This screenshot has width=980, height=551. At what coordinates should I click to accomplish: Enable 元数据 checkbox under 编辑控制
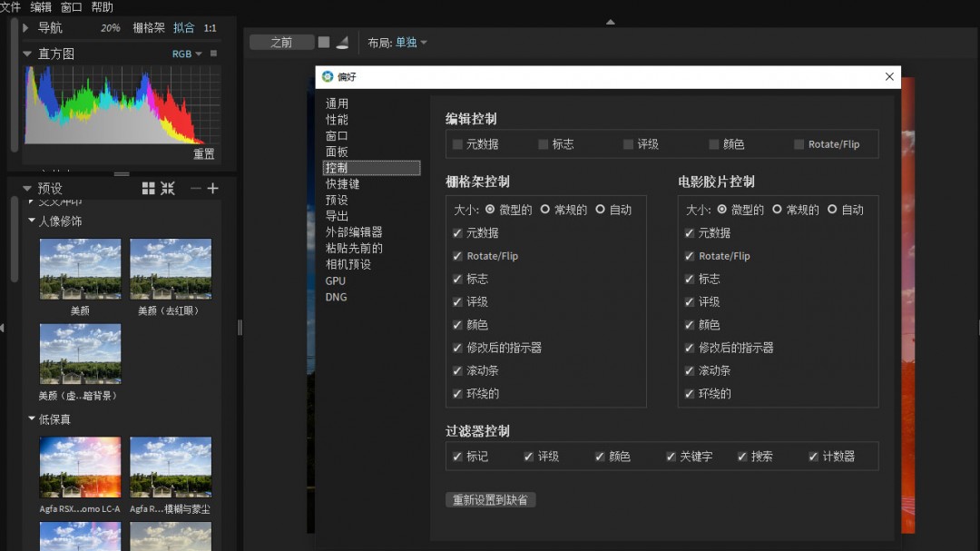(458, 144)
